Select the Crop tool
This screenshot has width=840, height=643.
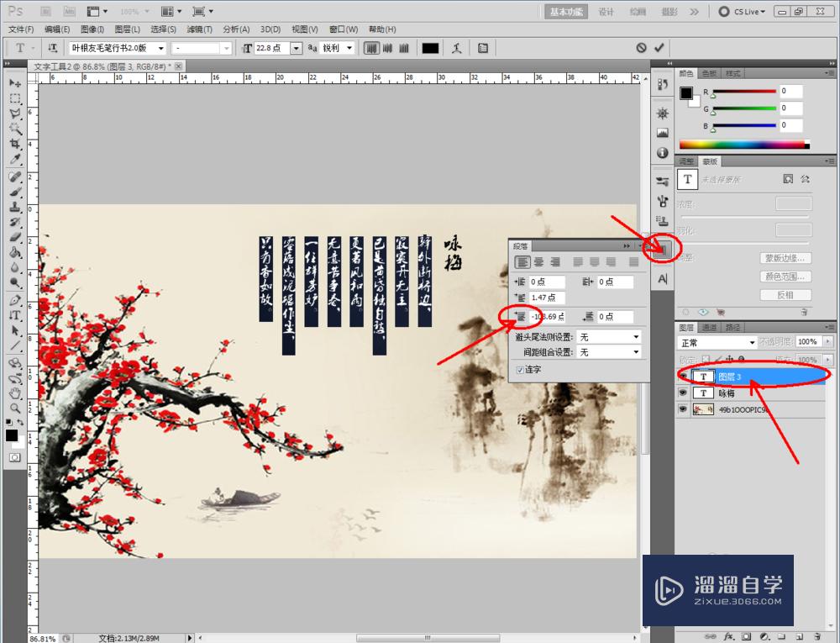(x=15, y=144)
